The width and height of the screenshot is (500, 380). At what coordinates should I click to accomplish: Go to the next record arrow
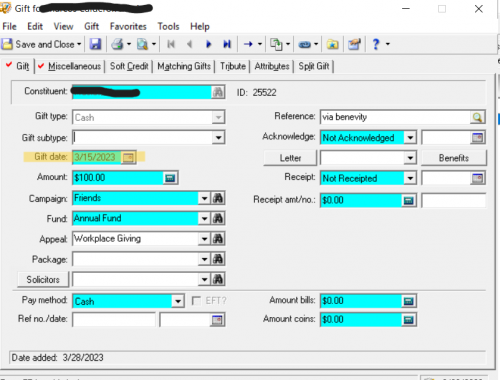pos(209,44)
